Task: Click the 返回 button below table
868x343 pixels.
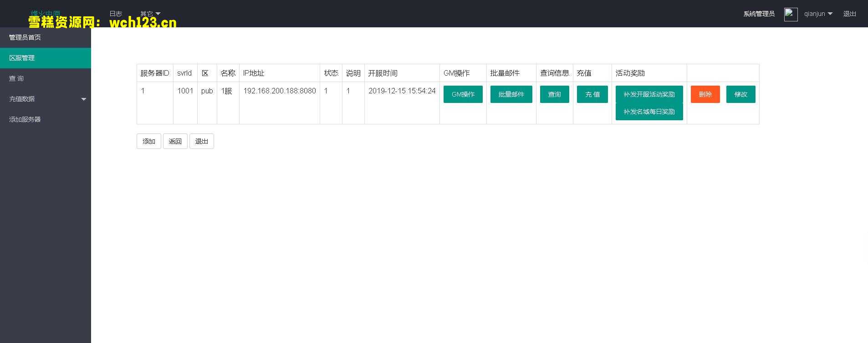Action: (x=175, y=141)
